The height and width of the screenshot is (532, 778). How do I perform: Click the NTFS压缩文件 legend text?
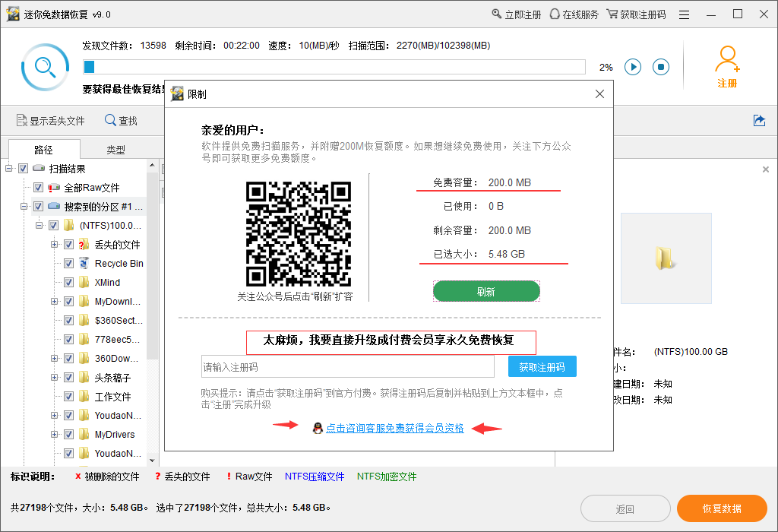click(x=315, y=477)
